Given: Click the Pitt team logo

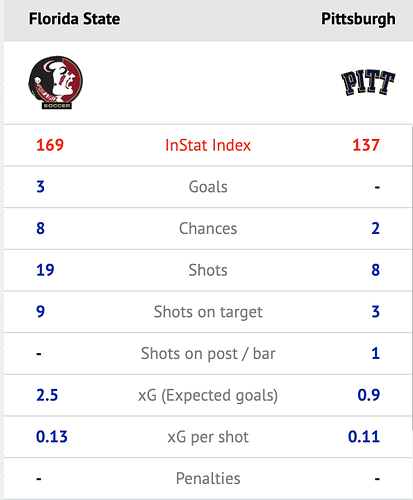Looking at the screenshot, I should tap(368, 82).
